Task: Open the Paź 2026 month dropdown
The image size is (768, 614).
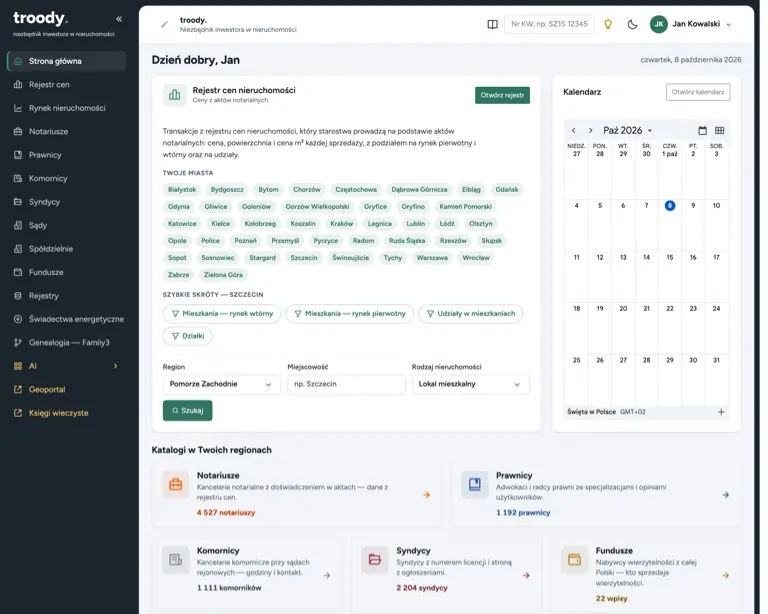Action: [x=627, y=131]
